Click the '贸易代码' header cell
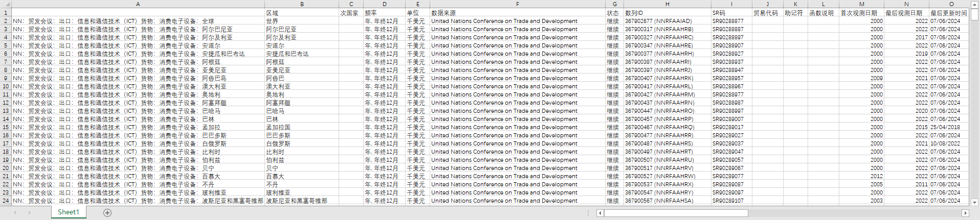 (x=768, y=13)
